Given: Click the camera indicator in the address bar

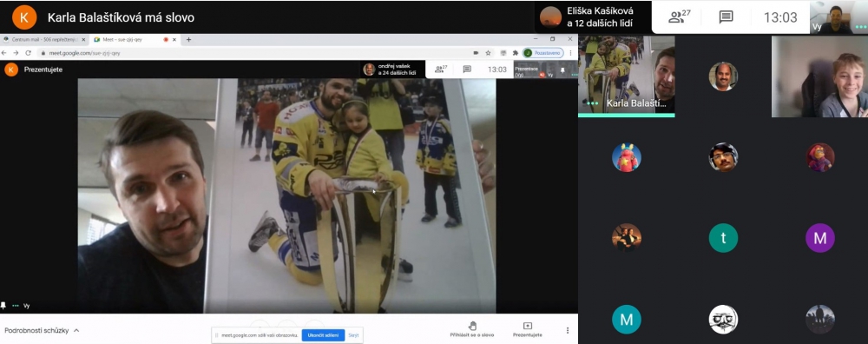Looking at the screenshot, I should [x=476, y=53].
